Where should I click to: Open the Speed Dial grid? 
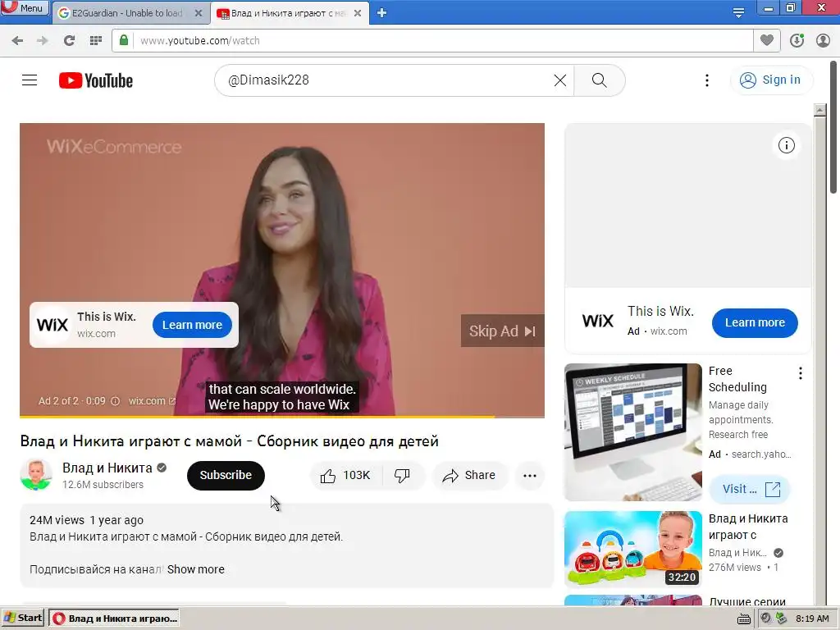tap(96, 41)
